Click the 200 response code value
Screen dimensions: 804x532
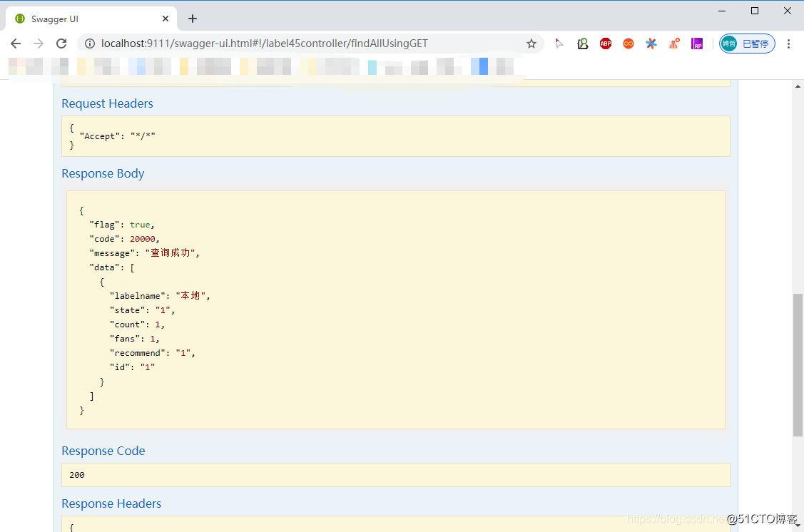point(77,475)
